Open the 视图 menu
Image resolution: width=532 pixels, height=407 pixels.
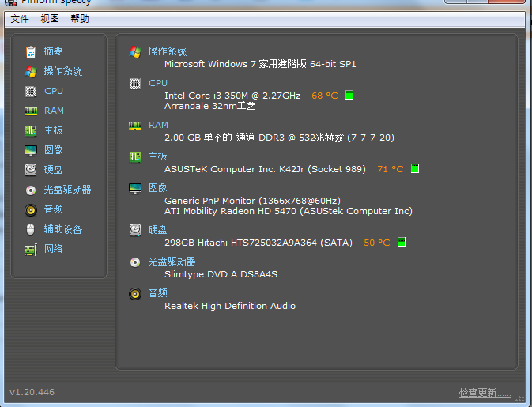(50, 19)
